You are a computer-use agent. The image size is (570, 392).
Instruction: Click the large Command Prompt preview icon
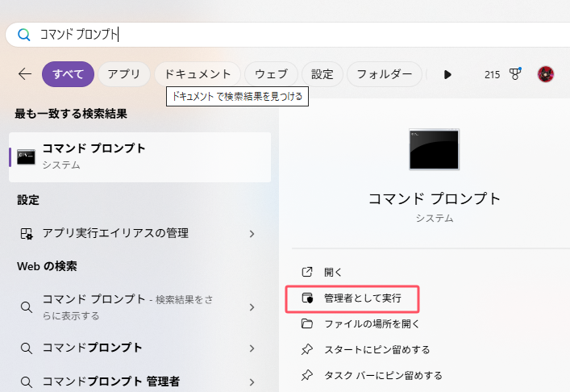tap(434, 150)
